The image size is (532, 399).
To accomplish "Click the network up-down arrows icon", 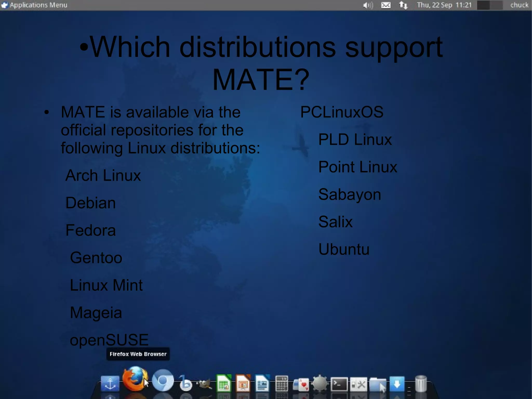I will click(x=403, y=5).
